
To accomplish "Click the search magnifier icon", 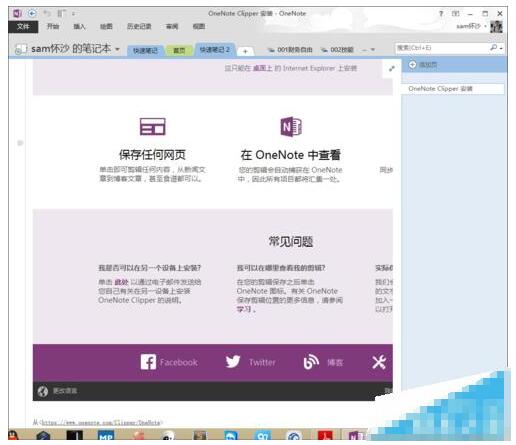I will point(494,48).
